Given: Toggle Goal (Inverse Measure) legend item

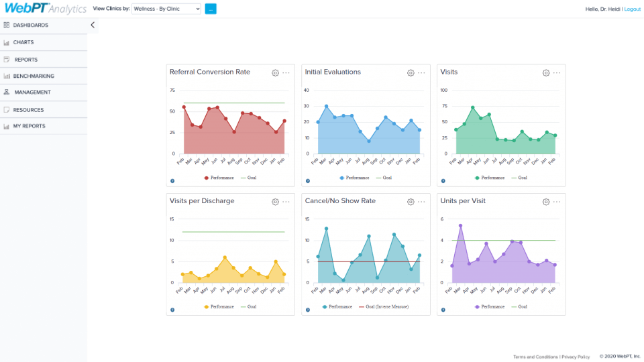Looking at the screenshot, I should point(383,306).
